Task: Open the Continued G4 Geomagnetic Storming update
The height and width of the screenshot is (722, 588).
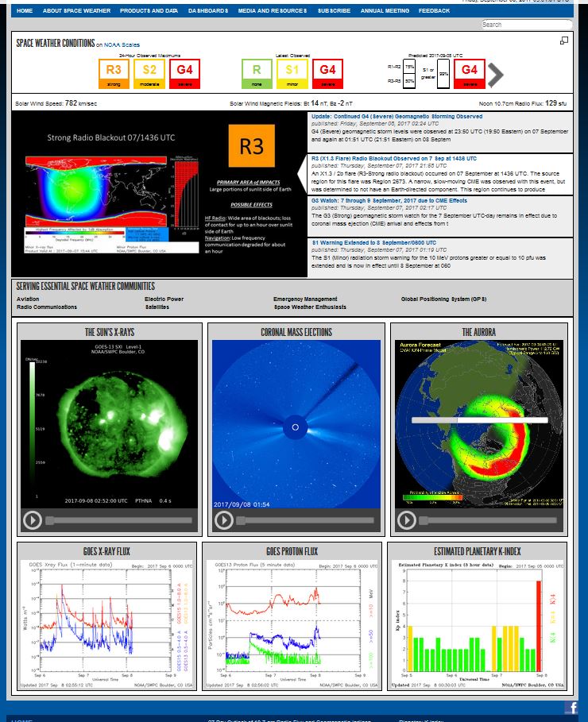Action: click(x=397, y=116)
